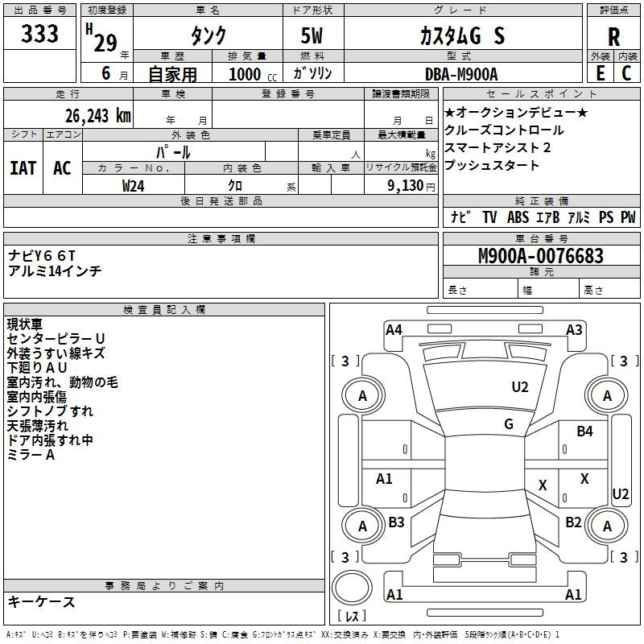Click registration month 6 月
This screenshot has height=644, width=644.
(114, 74)
